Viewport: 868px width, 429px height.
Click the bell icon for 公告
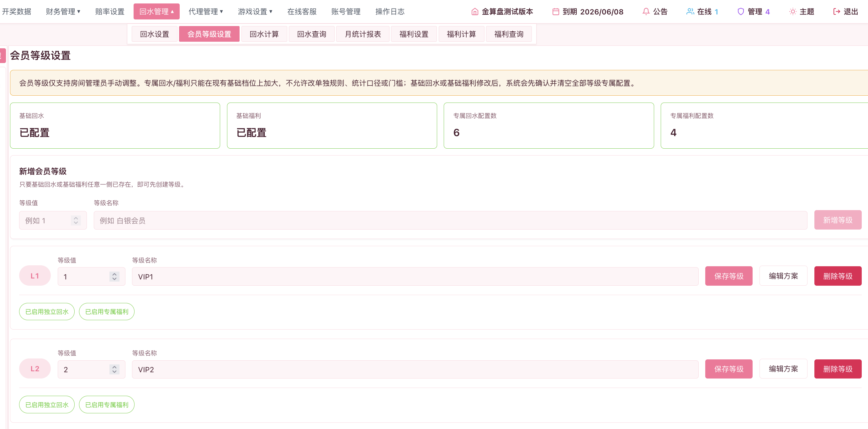(646, 12)
